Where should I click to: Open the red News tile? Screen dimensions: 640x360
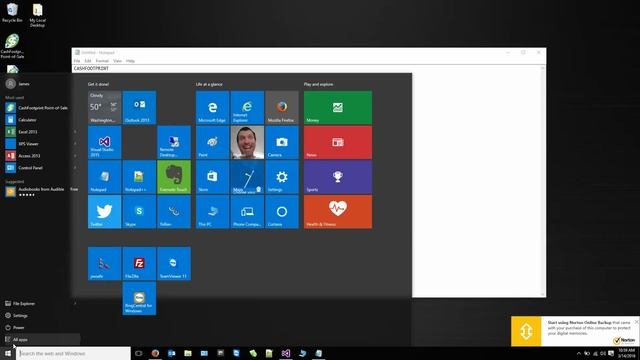pos(338,142)
